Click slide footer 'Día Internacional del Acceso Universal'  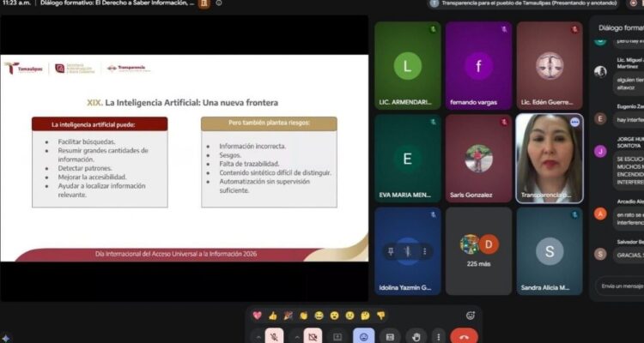(176, 254)
